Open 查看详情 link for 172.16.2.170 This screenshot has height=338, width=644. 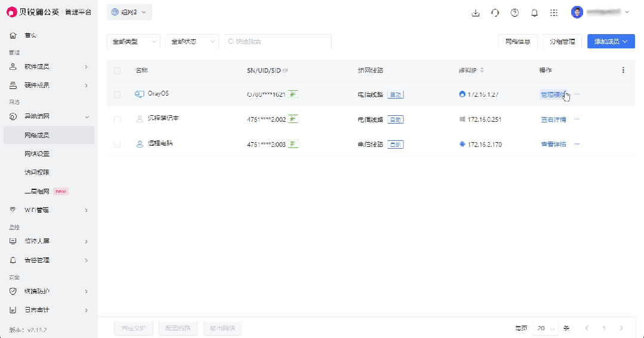tap(553, 145)
